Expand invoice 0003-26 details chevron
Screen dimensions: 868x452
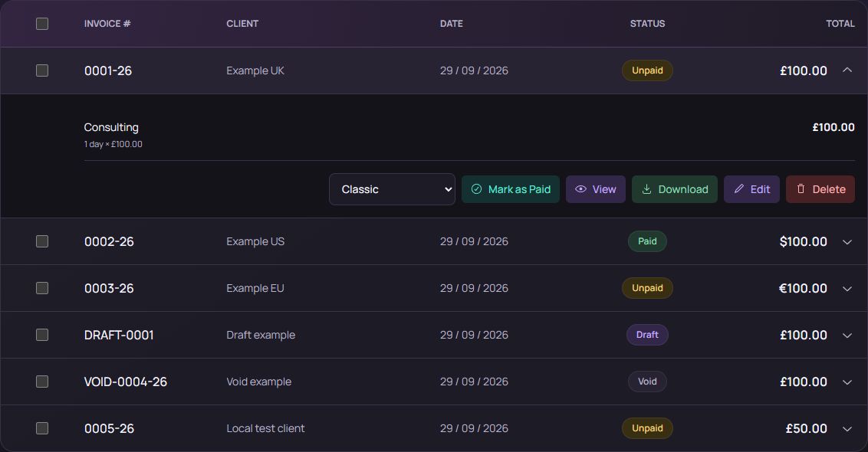tap(847, 289)
